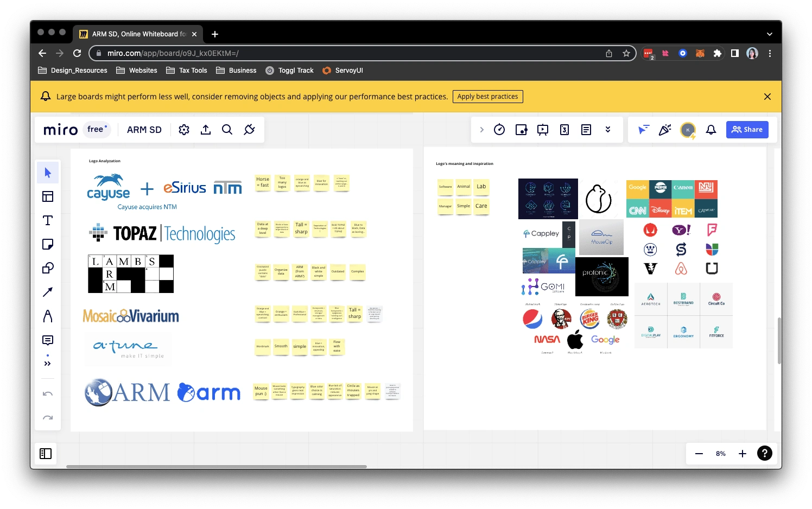
Task: Open the frames panel at bottom left
Action: pyautogui.click(x=46, y=454)
